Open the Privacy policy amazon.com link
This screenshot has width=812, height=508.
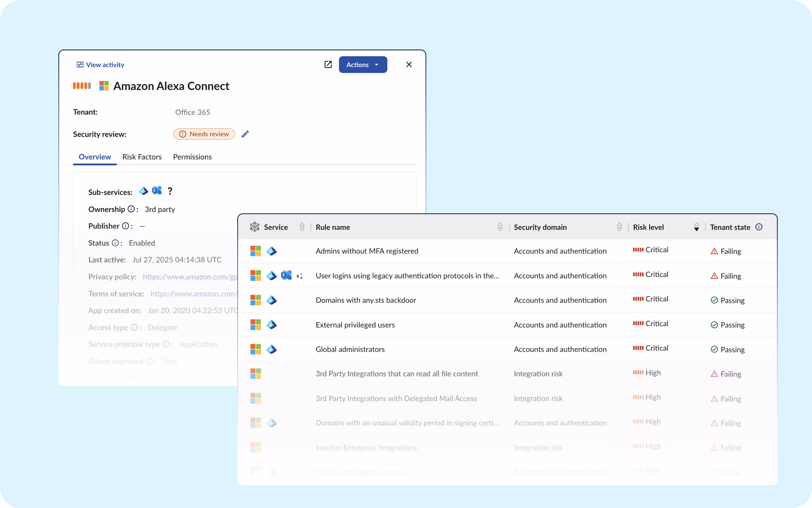190,277
